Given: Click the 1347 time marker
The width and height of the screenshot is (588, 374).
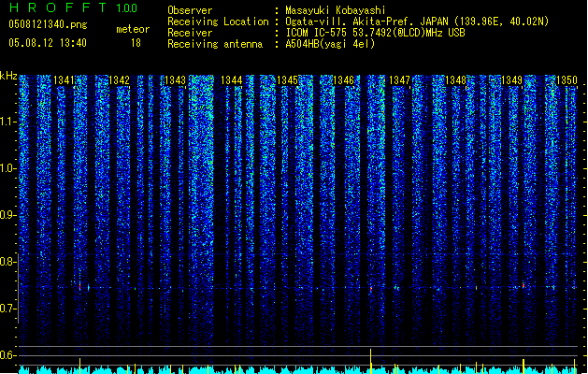Looking at the screenshot, I should (399, 80).
